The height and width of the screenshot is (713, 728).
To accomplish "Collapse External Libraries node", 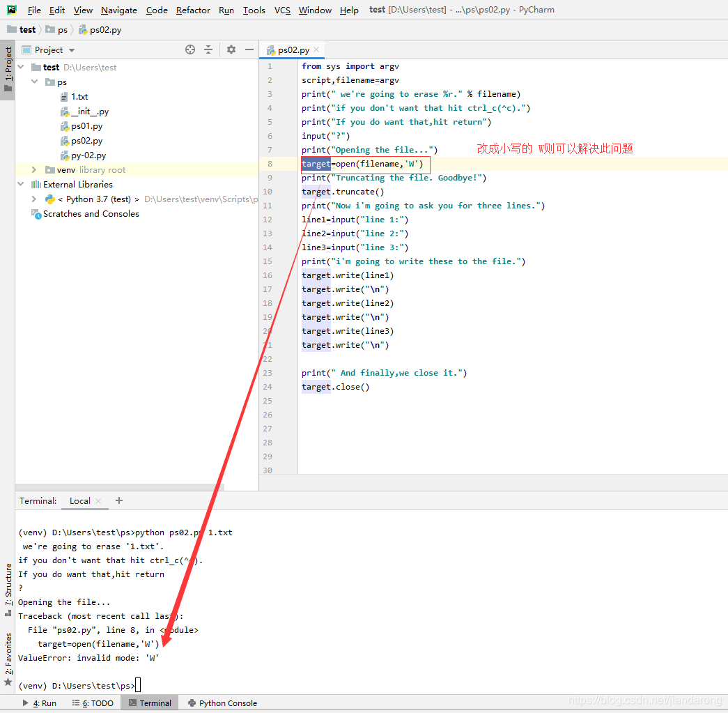I will (21, 185).
